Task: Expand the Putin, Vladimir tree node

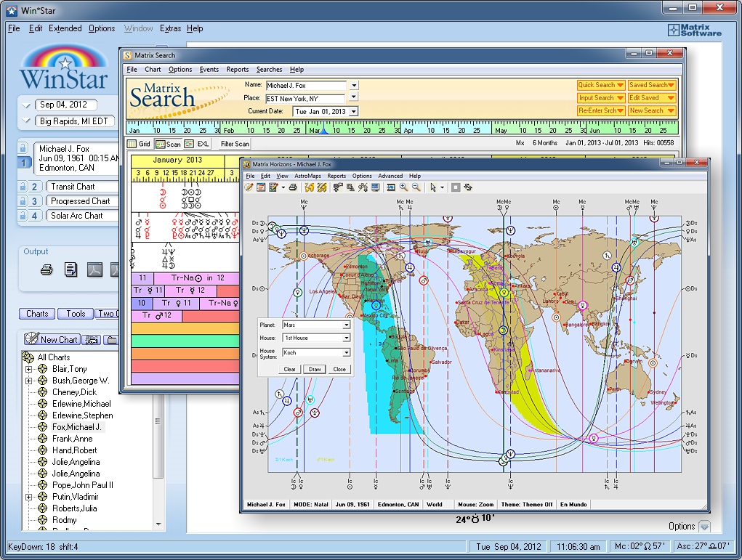Action: (x=28, y=497)
